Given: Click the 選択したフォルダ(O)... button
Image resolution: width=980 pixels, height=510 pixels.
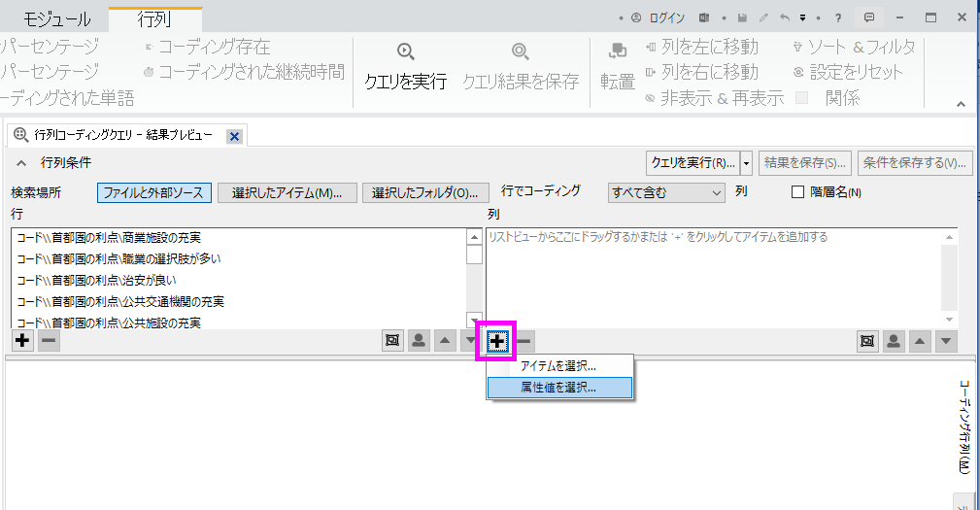Looking at the screenshot, I should pyautogui.click(x=424, y=192).
